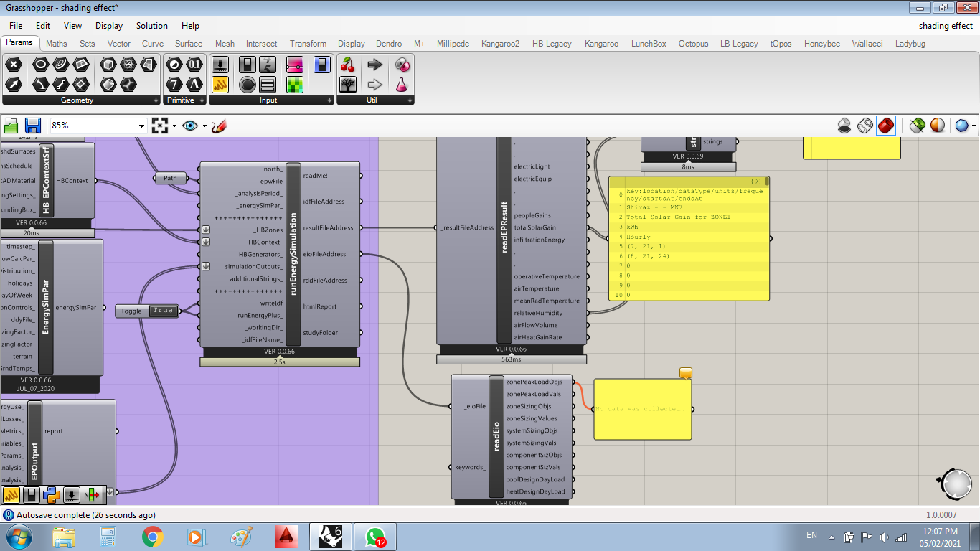This screenshot has height=551, width=980.
Task: Click the WhatsApp taskbar icon
Action: (375, 537)
